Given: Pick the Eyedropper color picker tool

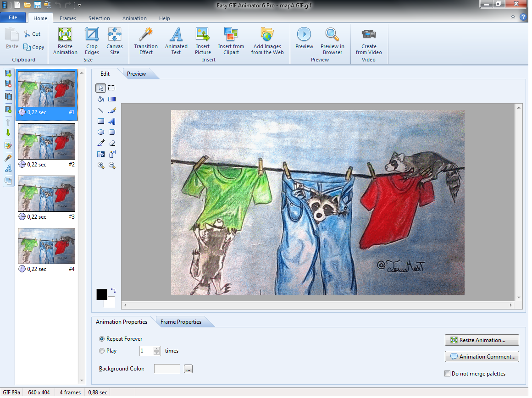Looking at the screenshot, I should tap(101, 143).
